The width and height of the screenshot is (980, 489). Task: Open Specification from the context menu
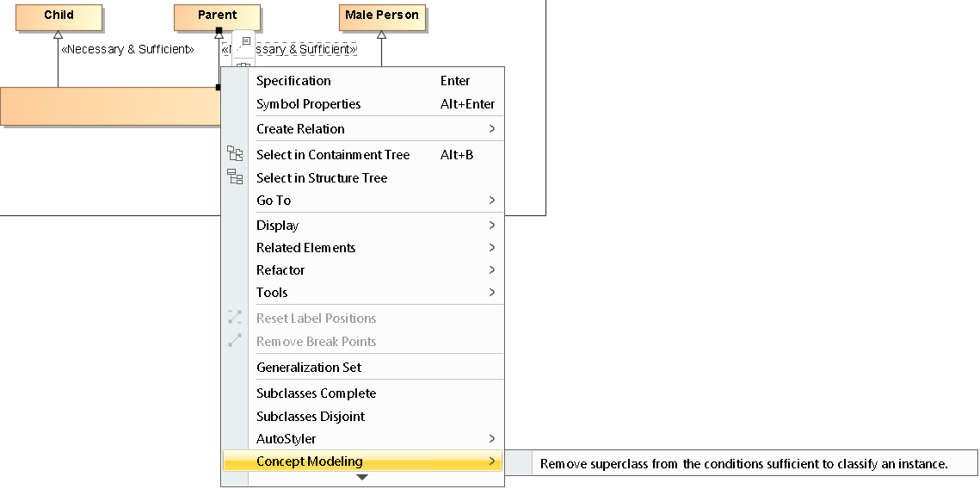[x=293, y=81]
